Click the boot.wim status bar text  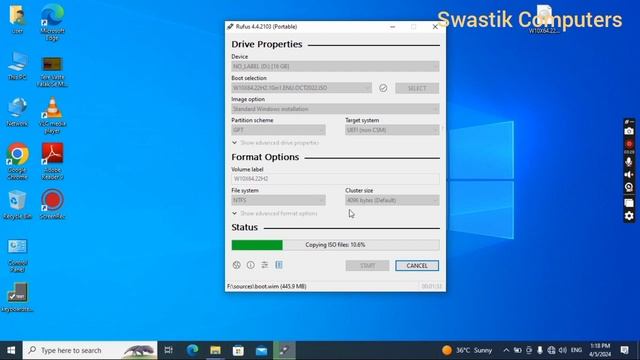pyautogui.click(x=267, y=287)
